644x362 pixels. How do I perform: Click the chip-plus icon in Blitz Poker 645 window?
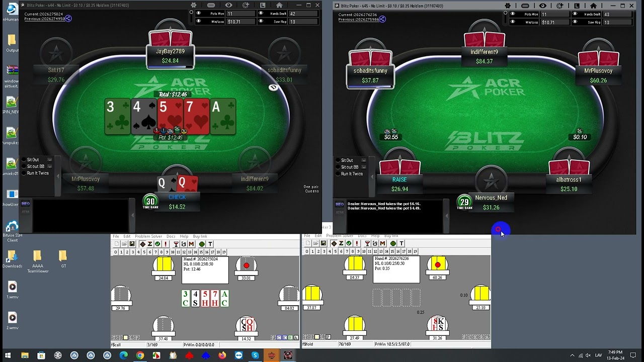(x=560, y=6)
